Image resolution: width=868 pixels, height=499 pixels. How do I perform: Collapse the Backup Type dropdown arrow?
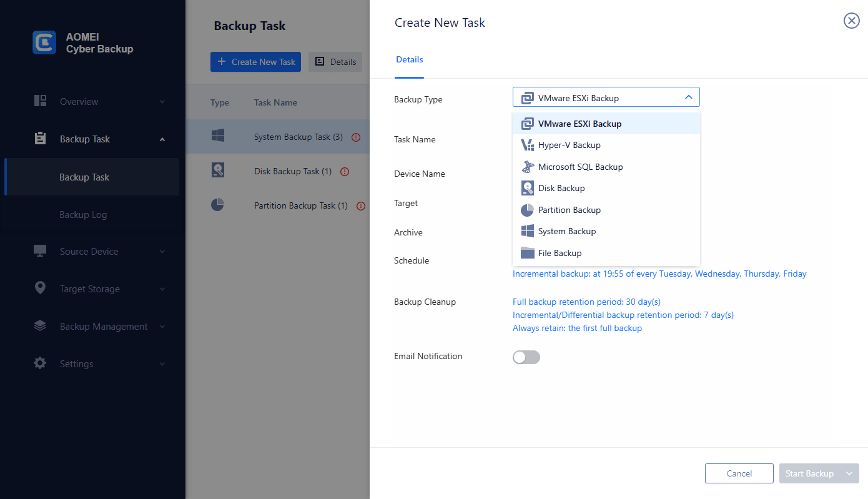coord(688,97)
